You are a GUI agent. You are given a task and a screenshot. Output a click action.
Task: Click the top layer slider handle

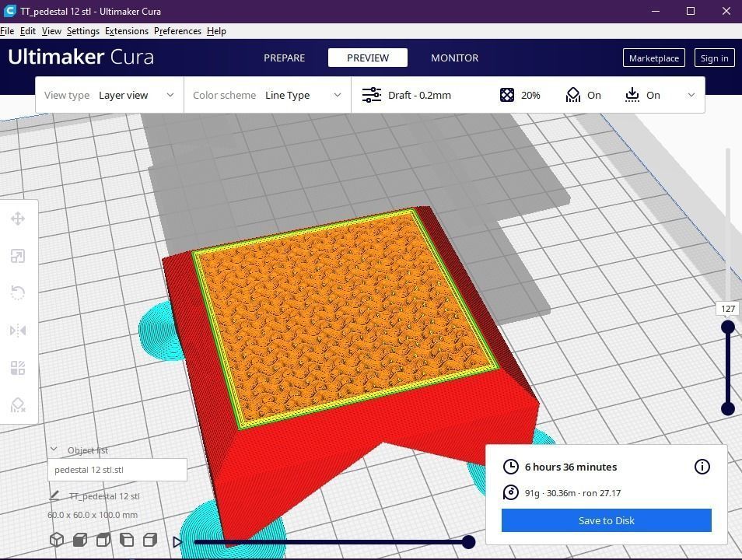click(728, 327)
